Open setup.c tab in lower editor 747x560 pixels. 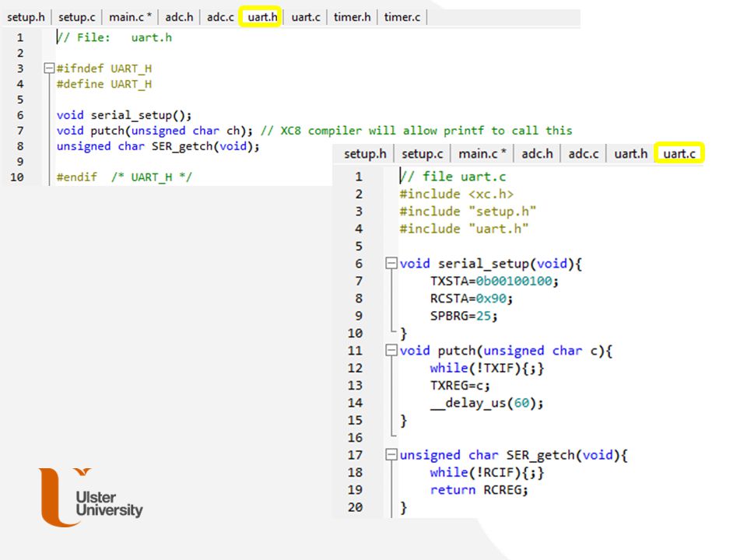tap(422, 154)
